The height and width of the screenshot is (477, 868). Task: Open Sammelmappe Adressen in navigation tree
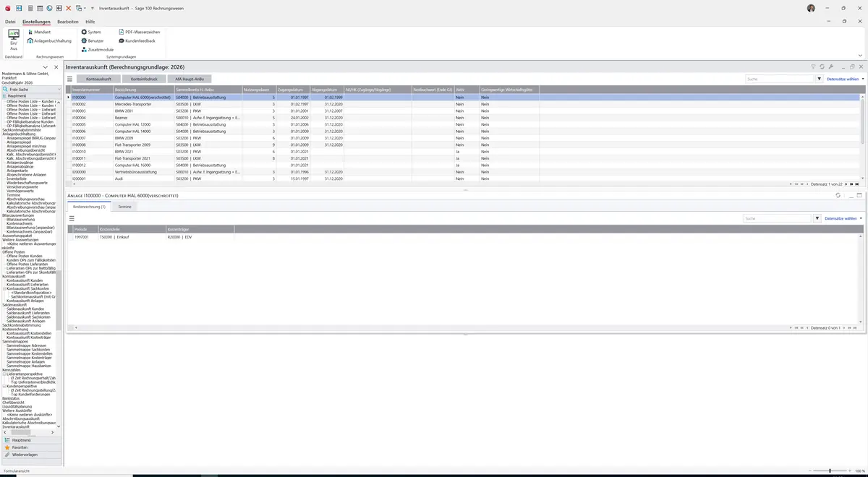[27, 345]
